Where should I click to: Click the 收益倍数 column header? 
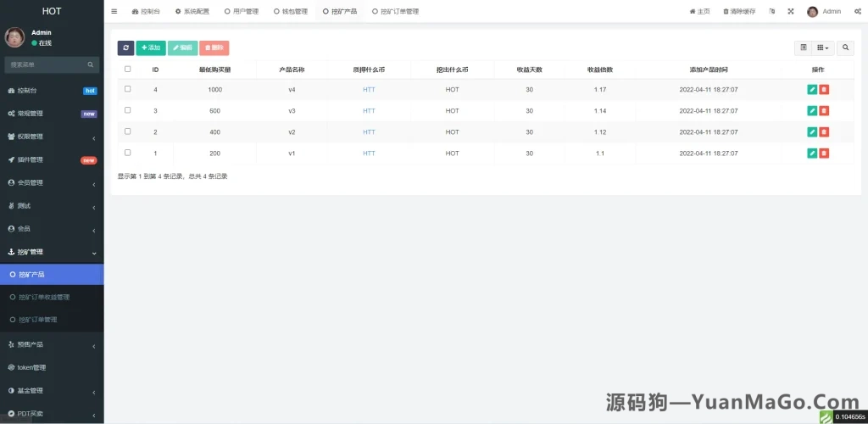(600, 70)
